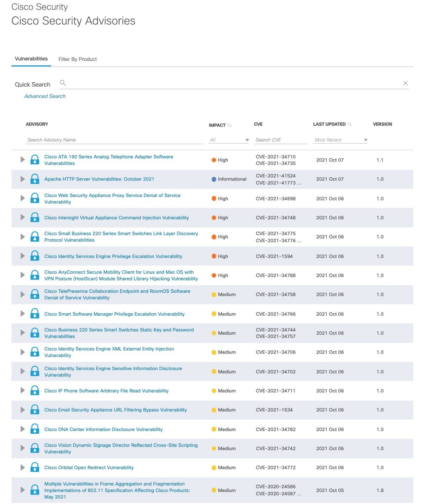
Task: Click the lock icon for DNA Center advisory
Action: click(x=35, y=429)
